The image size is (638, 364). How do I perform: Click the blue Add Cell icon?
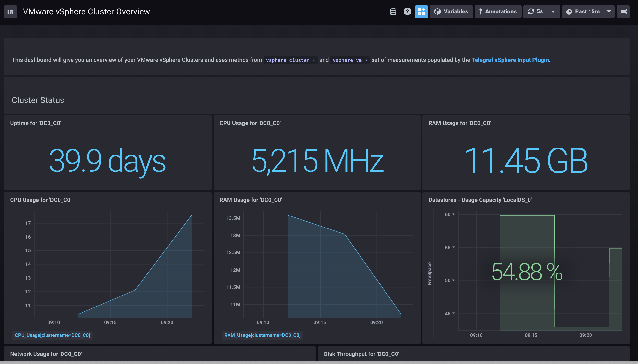[x=421, y=11]
